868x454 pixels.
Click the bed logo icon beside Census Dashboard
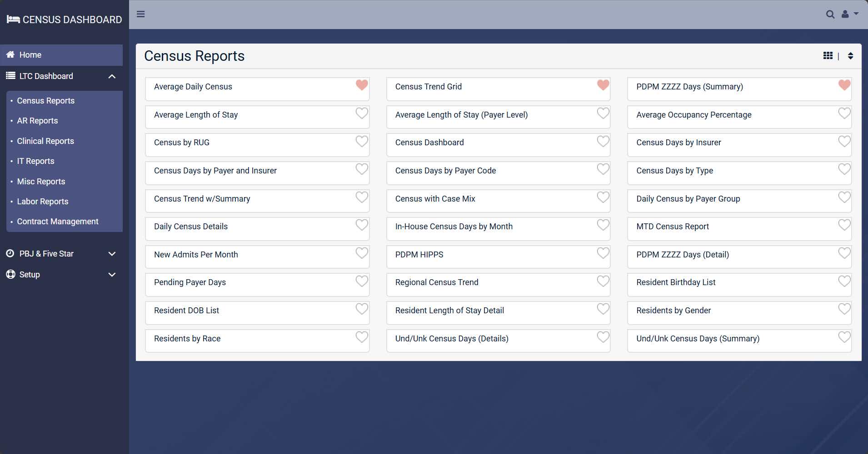tap(13, 20)
